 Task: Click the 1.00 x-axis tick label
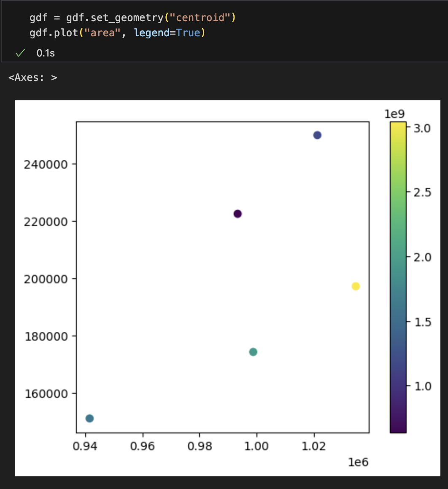[256, 446]
